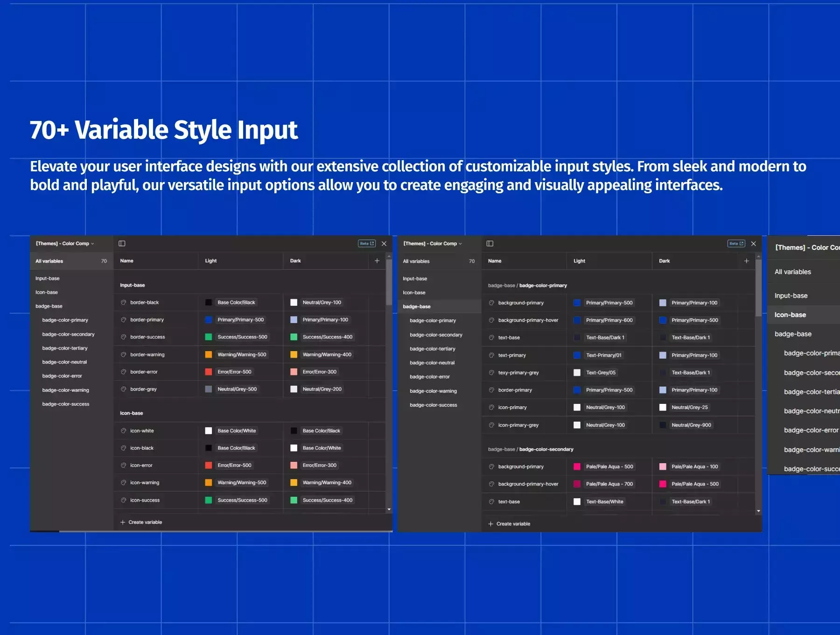Viewport: 840px width, 635px height.
Task: Click plus icon to add mode in left panel
Action: pos(377,261)
